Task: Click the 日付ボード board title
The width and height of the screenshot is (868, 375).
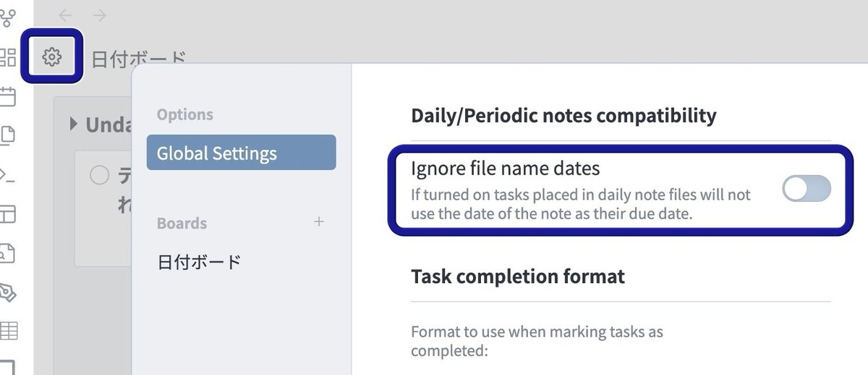Action: click(139, 58)
